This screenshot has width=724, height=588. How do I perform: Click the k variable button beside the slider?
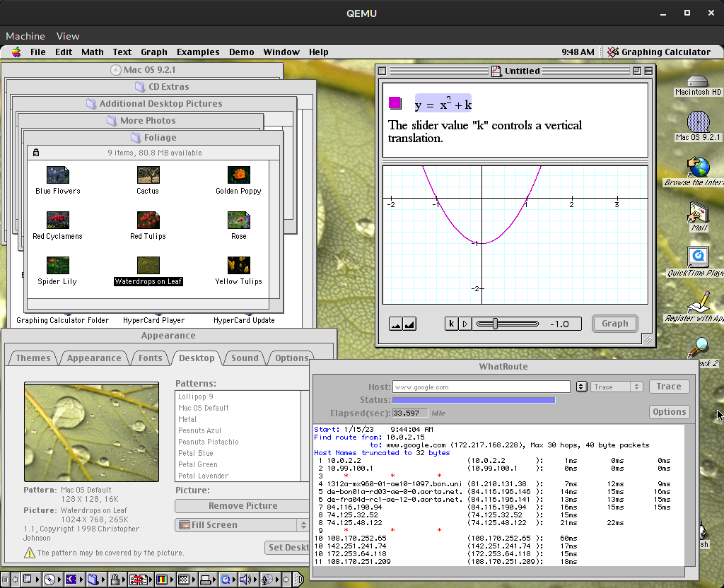point(452,324)
